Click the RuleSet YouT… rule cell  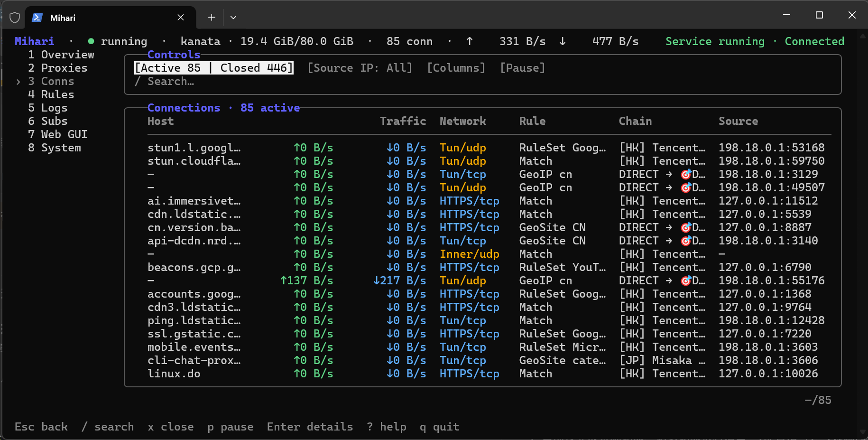coord(563,267)
